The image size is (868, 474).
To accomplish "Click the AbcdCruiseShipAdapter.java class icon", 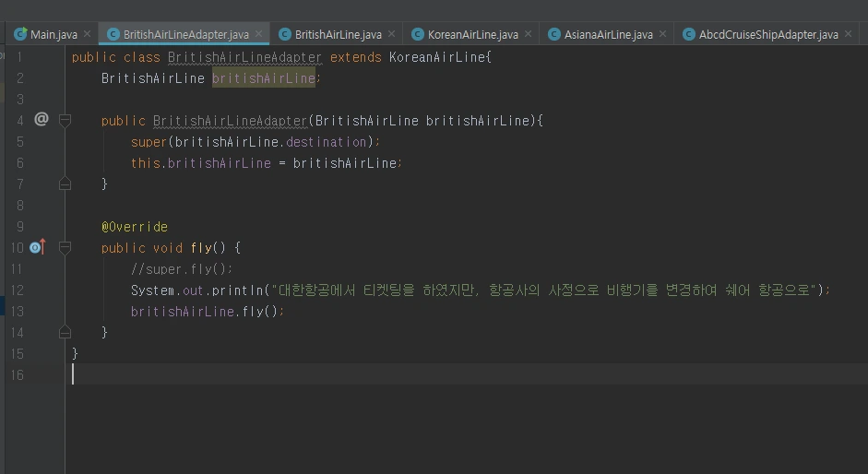I will 689,34.
